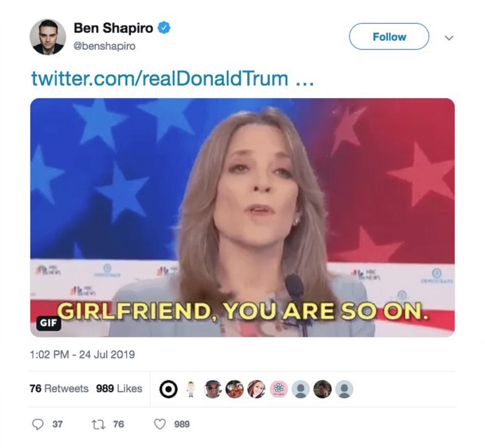The image size is (485, 448).
Task: View the 76 Retweets list
Action: pos(59,389)
